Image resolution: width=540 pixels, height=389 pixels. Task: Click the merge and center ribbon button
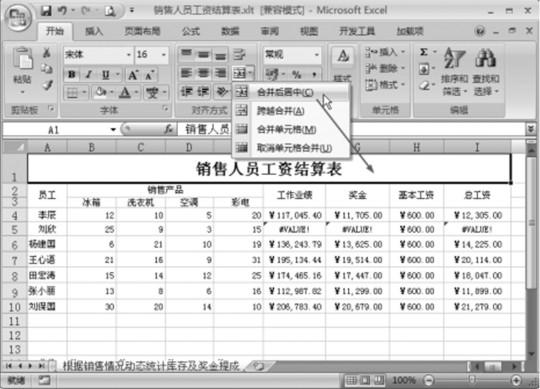240,73
